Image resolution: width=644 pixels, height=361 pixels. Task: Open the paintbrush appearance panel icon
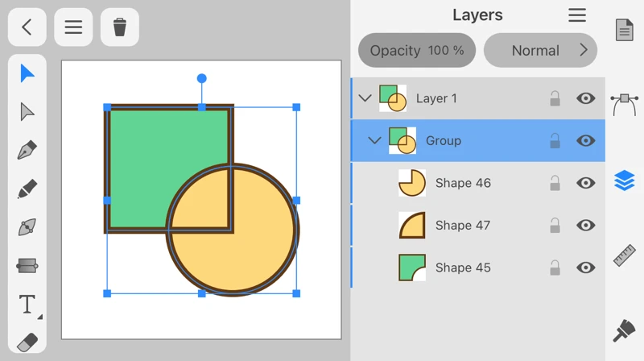tap(625, 330)
